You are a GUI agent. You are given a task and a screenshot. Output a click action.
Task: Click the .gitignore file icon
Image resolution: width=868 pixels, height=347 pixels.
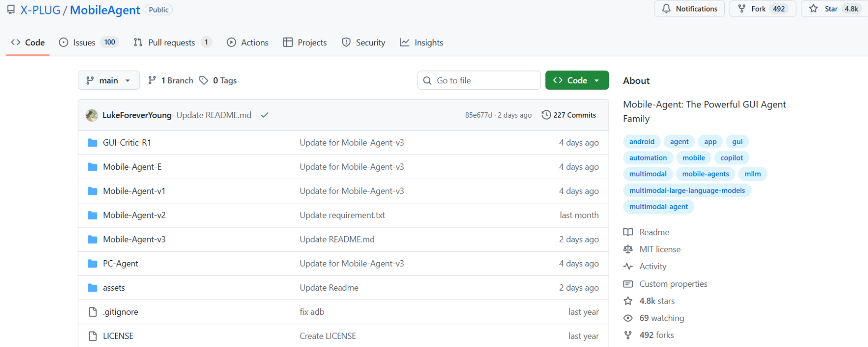(x=93, y=312)
